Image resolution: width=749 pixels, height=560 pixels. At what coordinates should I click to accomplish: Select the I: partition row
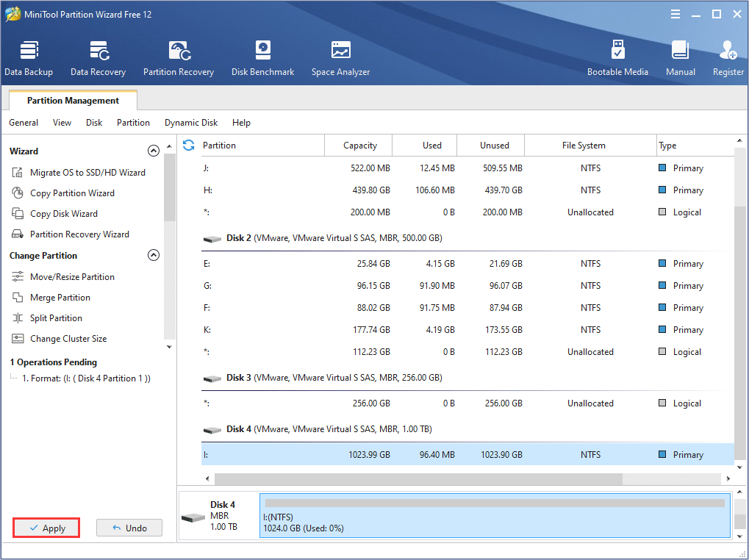pos(467,454)
